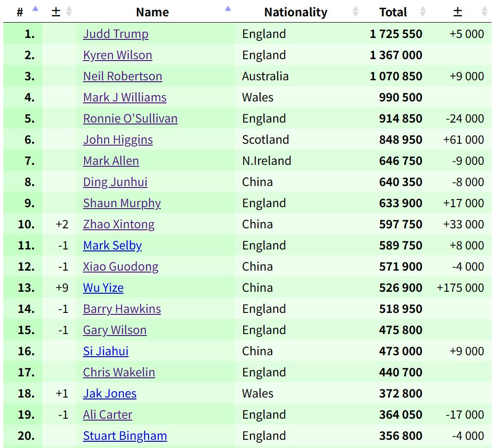Click the Wu Yize link
Viewport: 494px width, 448px height.
pos(103,288)
